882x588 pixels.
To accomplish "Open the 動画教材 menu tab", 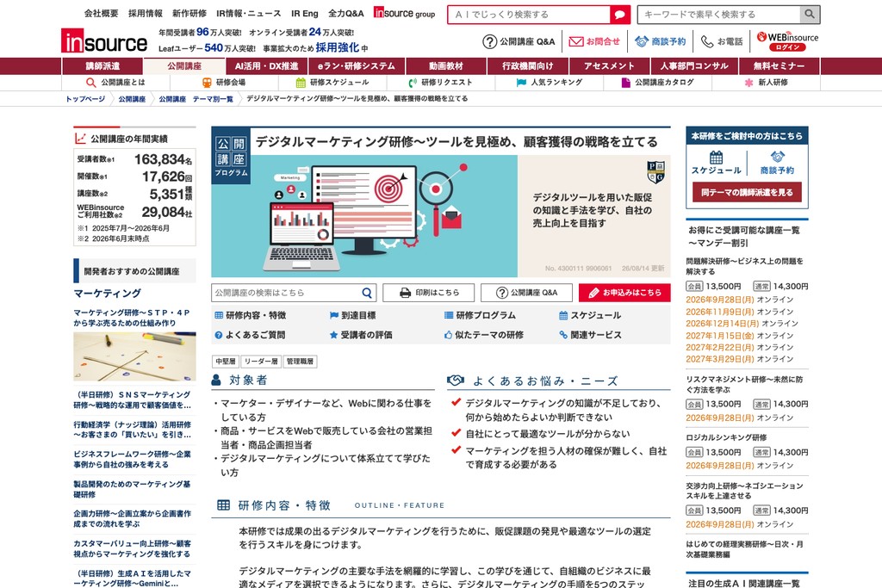I will pyautogui.click(x=446, y=65).
